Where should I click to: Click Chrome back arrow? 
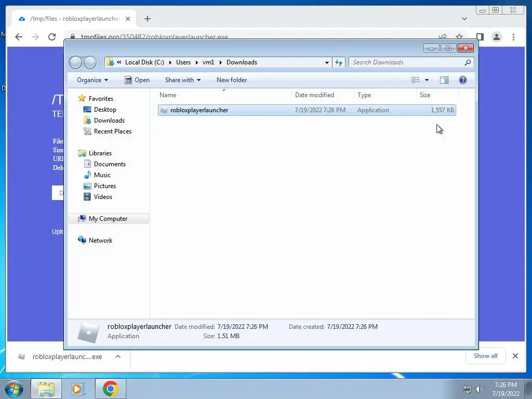coord(19,37)
